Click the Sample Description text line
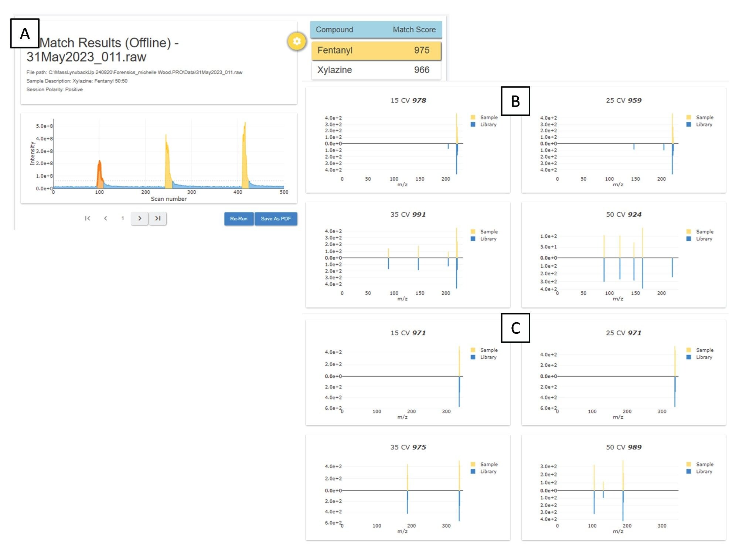Image resolution: width=739 pixels, height=560 pixels. coord(77,81)
